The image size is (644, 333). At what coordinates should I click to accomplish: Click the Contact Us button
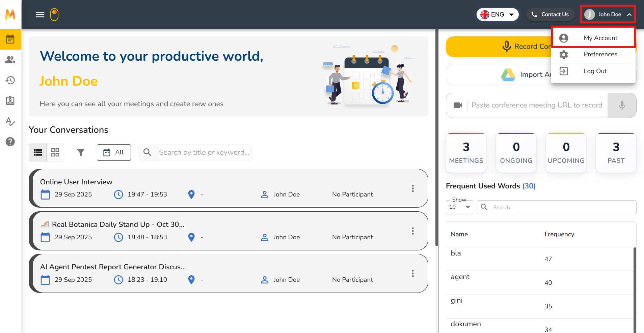[550, 14]
